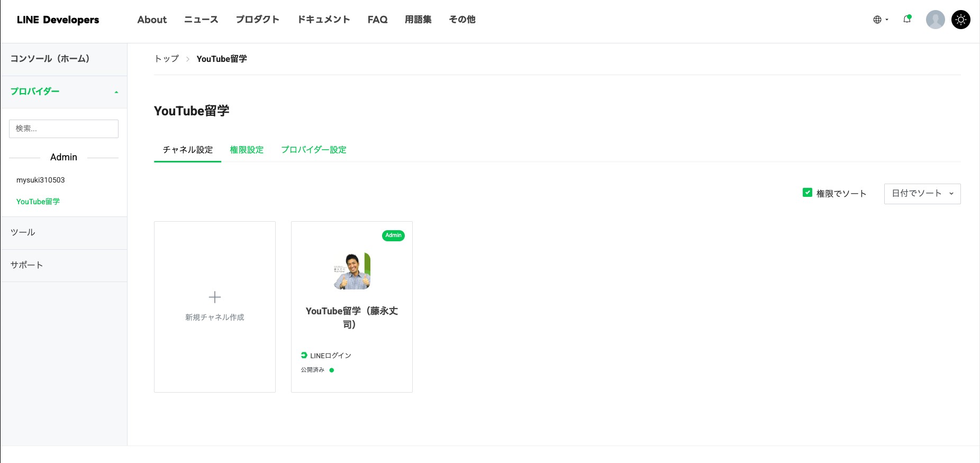Viewport: 980px width, 463px height.
Task: Open the notifications bell
Action: click(x=907, y=19)
